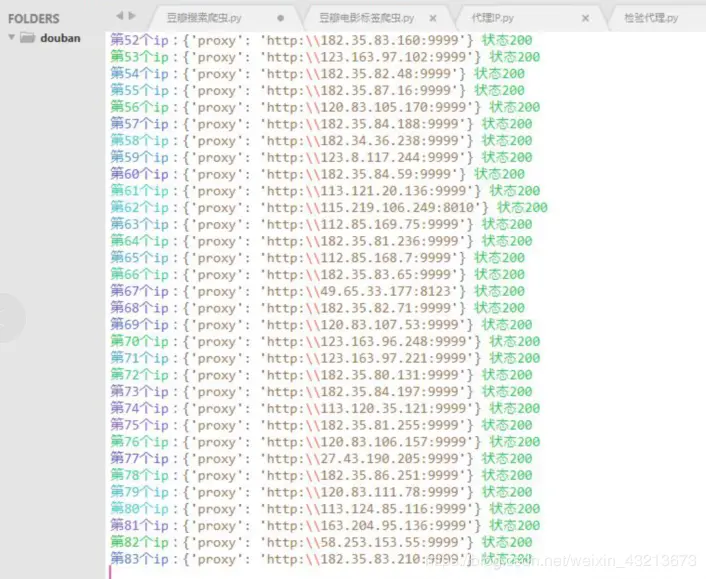Screen dimensions: 706x579
Task: Click IP 123.163.97.221:9999 text
Action: click(x=393, y=358)
